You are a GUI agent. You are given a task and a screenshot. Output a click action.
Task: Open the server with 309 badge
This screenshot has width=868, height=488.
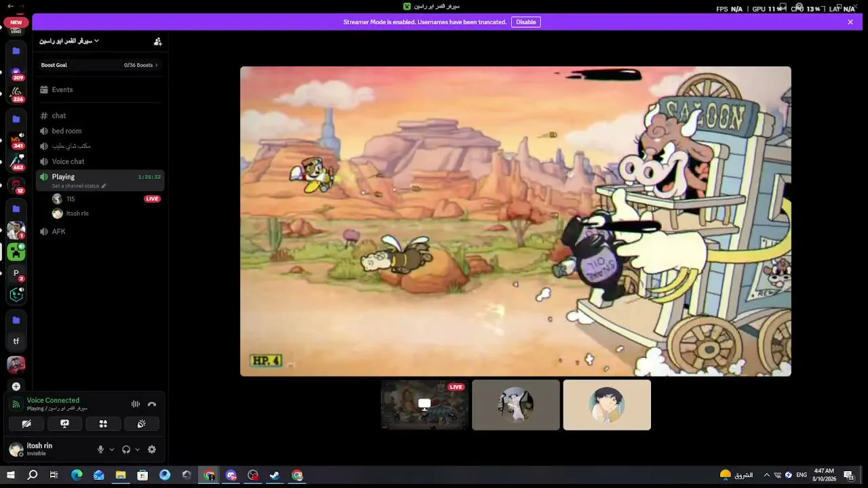pyautogui.click(x=16, y=73)
